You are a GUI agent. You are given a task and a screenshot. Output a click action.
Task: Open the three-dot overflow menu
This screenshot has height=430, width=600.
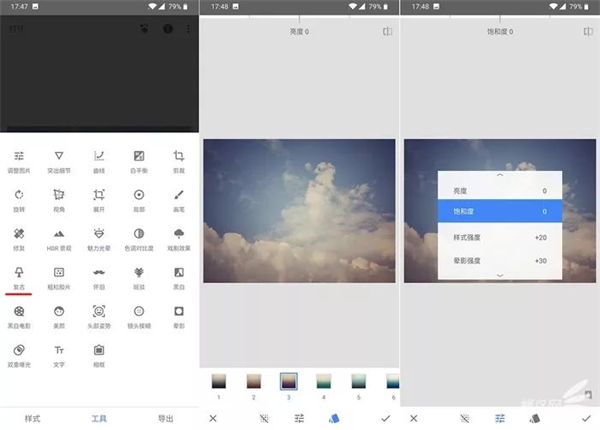click(x=188, y=29)
